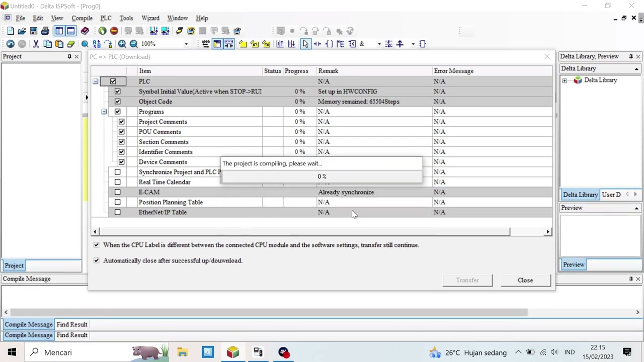Click the compiling progress bar at 0 %

[322, 176]
